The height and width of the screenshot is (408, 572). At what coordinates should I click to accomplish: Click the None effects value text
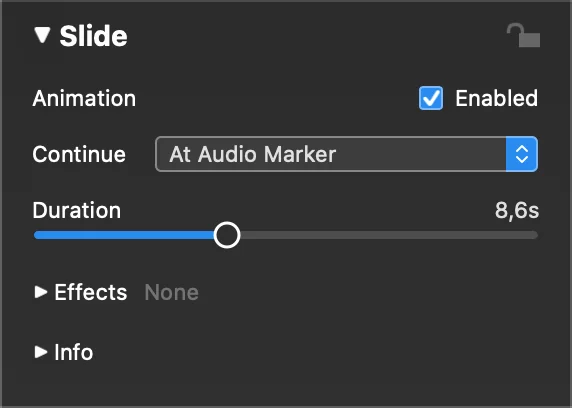[171, 292]
